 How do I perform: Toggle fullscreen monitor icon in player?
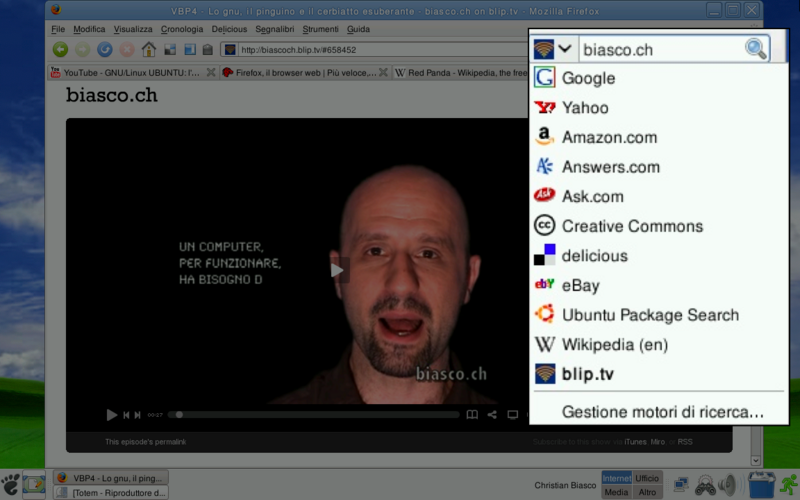pos(513,415)
